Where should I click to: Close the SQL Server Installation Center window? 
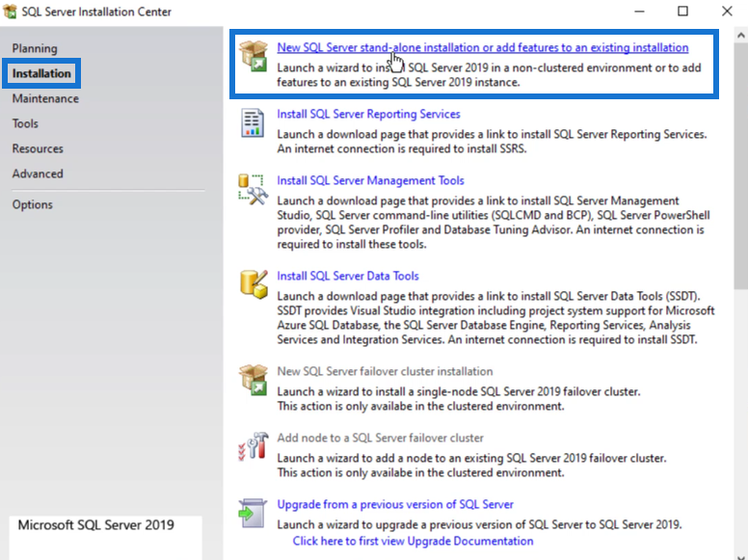coord(727,12)
